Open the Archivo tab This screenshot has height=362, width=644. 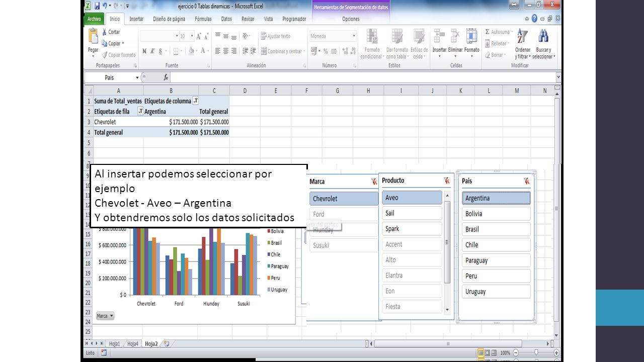[94, 19]
